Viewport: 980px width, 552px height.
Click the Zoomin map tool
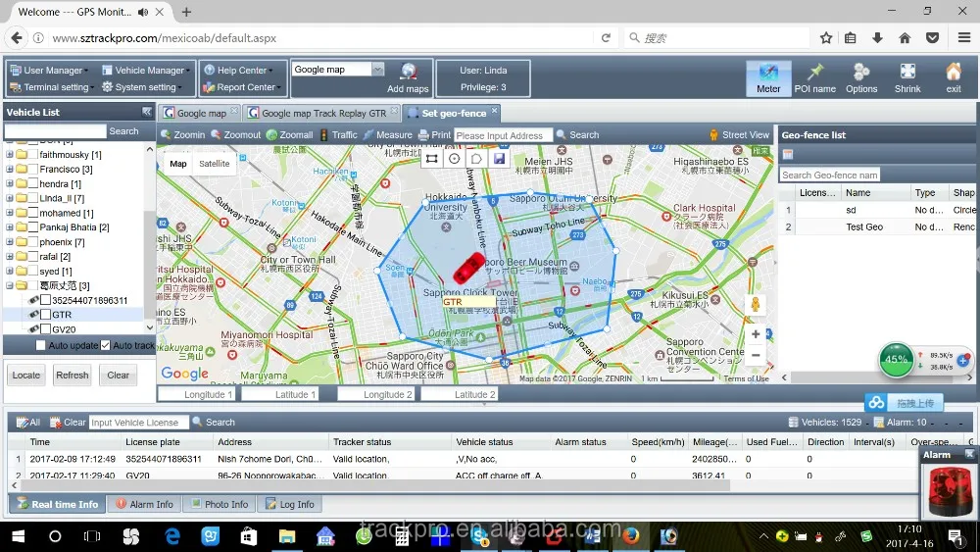[182, 135]
